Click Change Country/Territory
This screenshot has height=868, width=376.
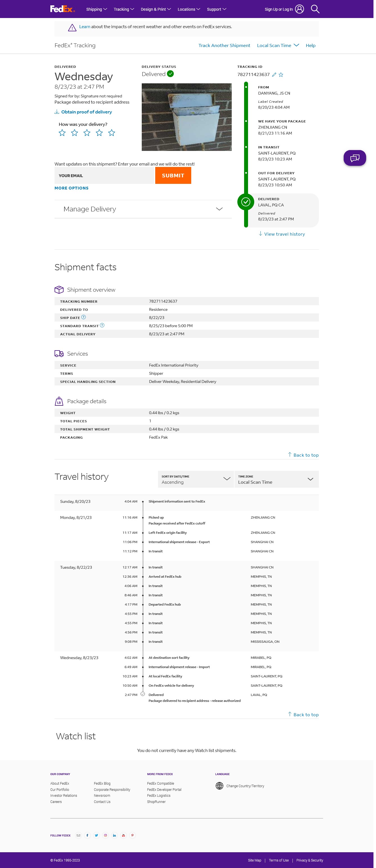(x=245, y=786)
